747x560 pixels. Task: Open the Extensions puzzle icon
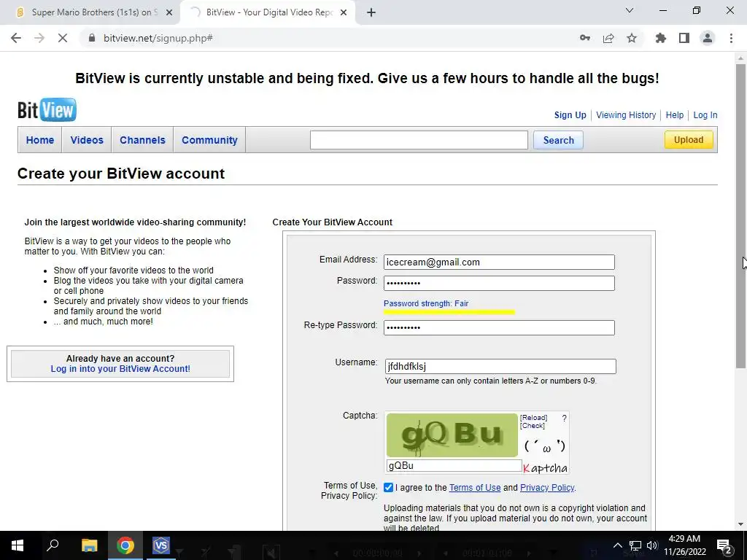coord(661,38)
